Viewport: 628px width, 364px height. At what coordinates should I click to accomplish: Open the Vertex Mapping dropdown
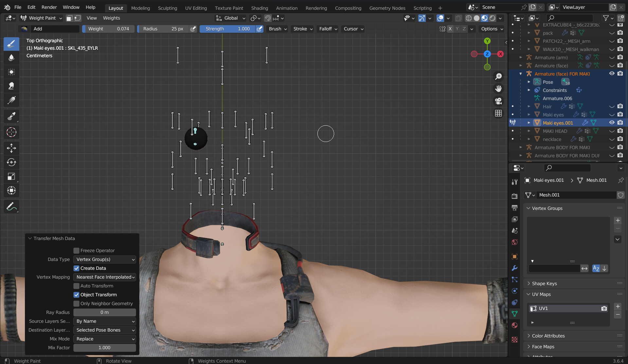(104, 277)
